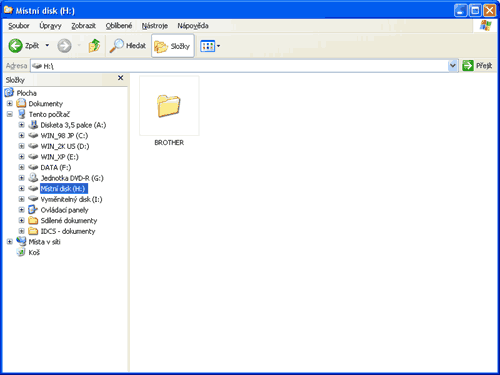Expand the Místní disk (H:) node
The height and width of the screenshot is (375, 500).
click(x=22, y=189)
